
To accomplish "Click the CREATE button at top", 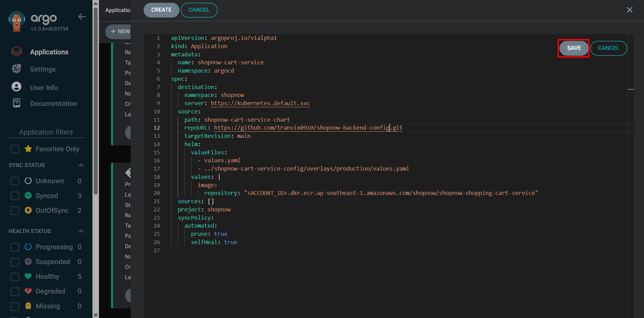I will (x=161, y=10).
